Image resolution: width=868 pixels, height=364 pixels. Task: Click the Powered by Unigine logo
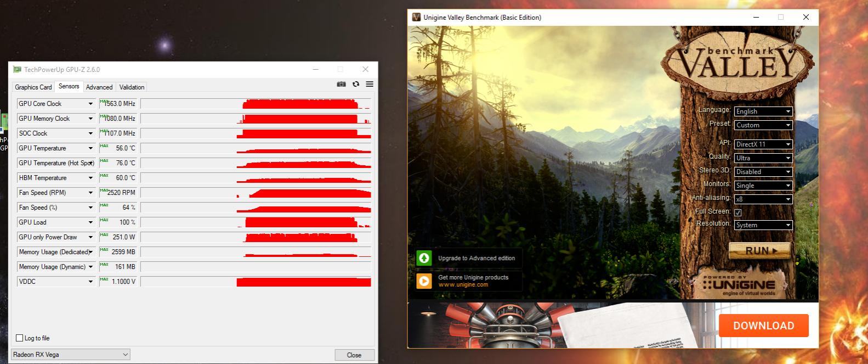click(739, 284)
